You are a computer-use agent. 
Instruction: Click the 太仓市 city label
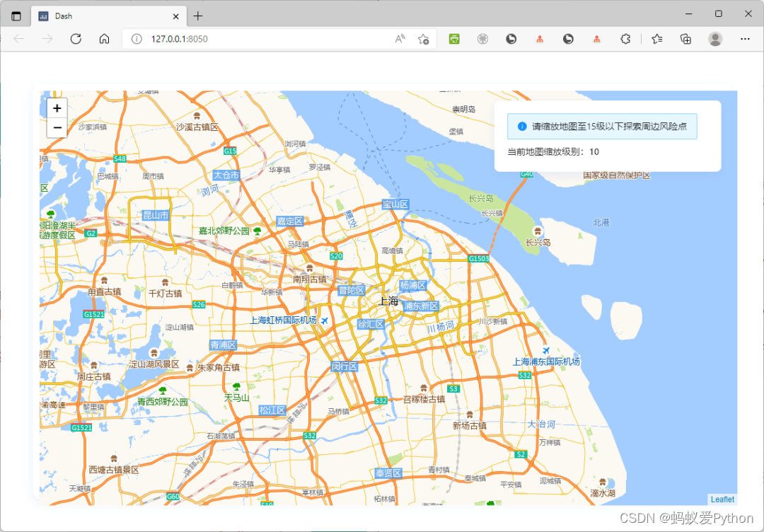point(226,175)
